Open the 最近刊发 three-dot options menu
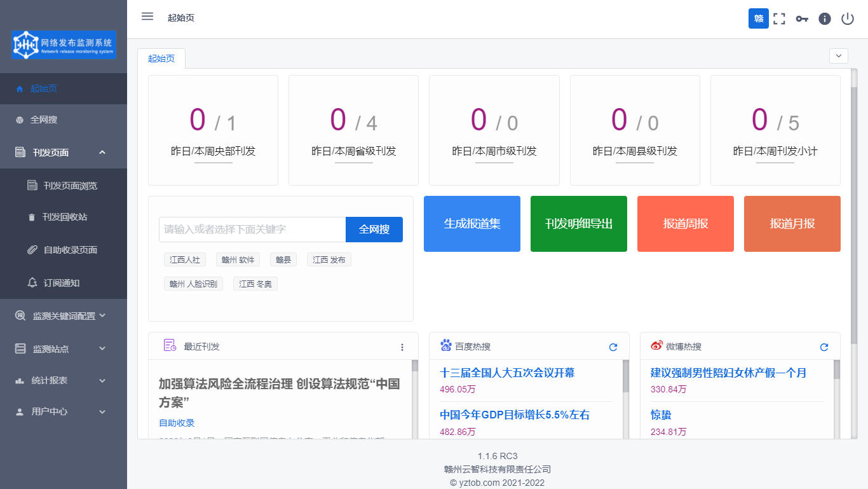This screenshot has height=489, width=868. (402, 347)
